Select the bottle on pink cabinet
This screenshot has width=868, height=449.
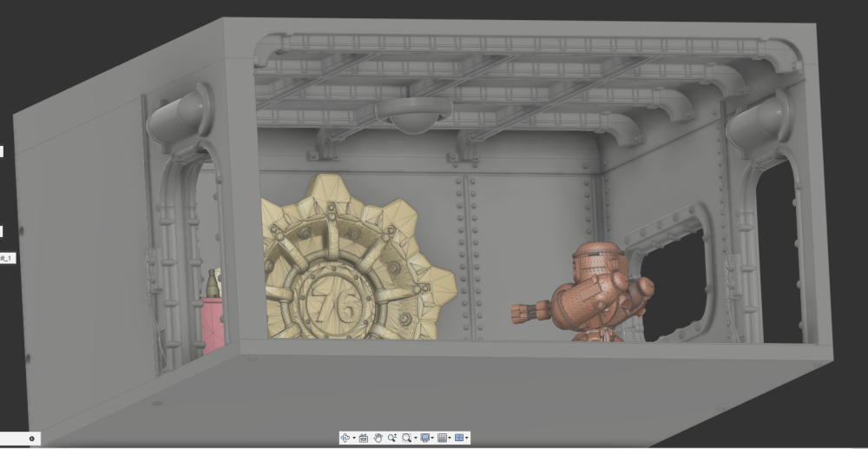[x=212, y=284]
